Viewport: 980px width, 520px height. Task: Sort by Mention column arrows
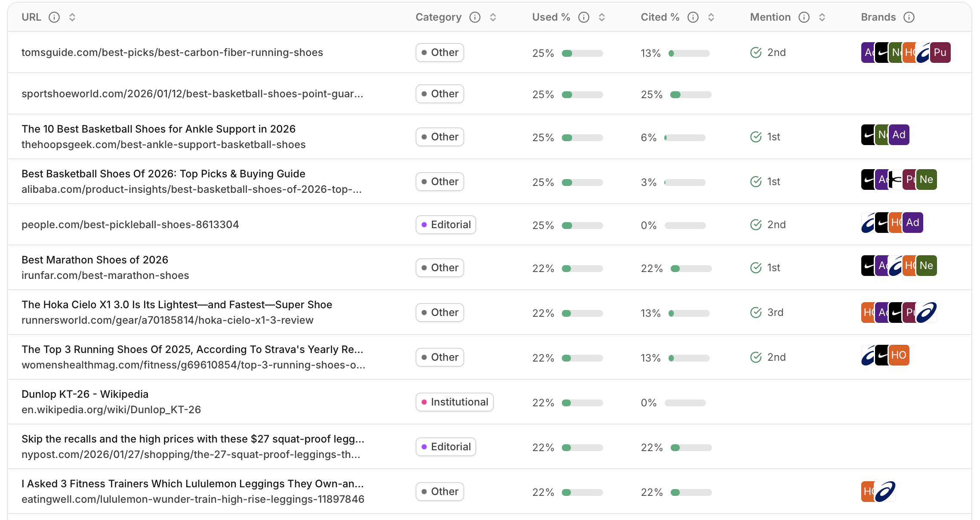tap(822, 17)
